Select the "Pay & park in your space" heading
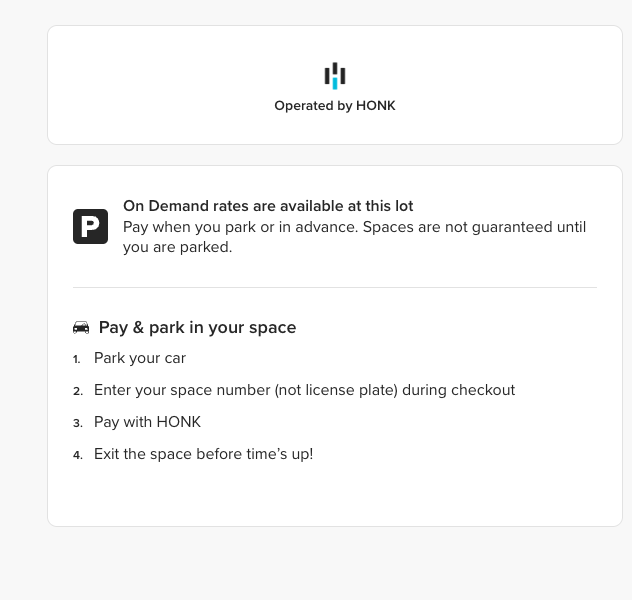The height and width of the screenshot is (600, 632). pyautogui.click(x=197, y=327)
